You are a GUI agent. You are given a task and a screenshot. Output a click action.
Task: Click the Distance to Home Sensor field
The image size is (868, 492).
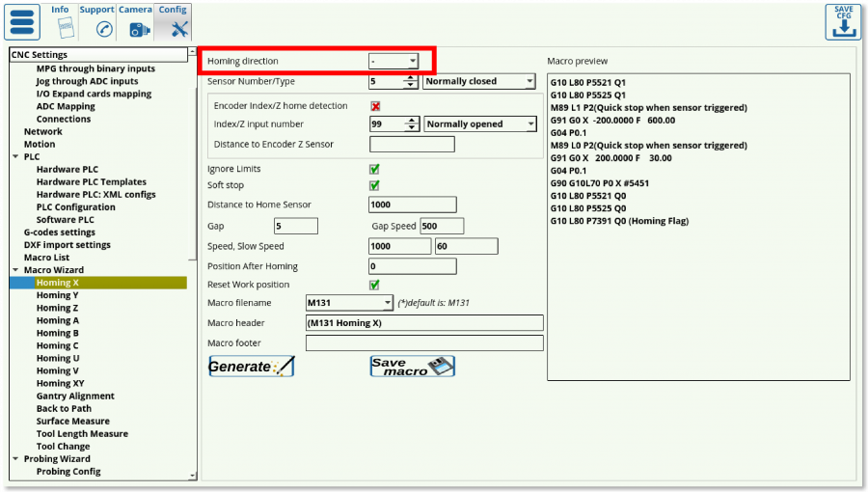(412, 205)
